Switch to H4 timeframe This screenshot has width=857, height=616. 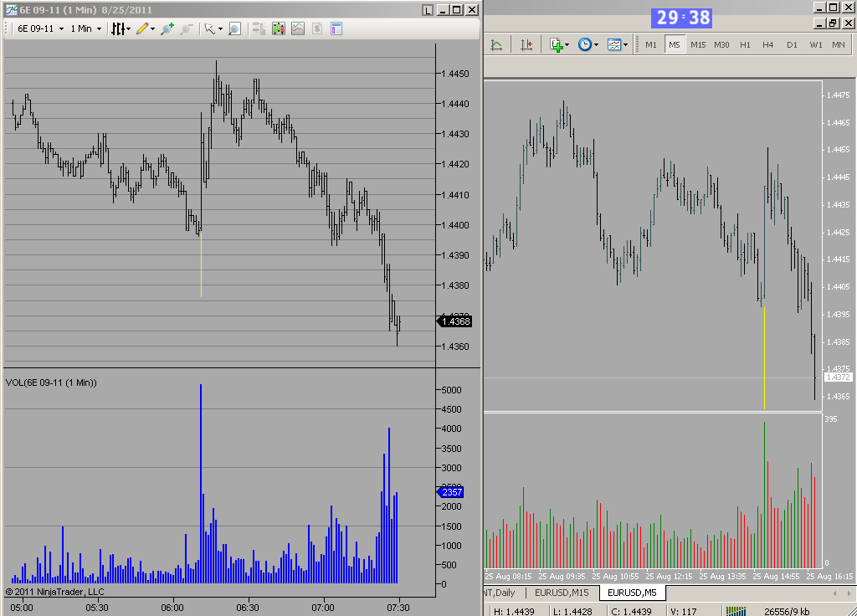point(768,45)
